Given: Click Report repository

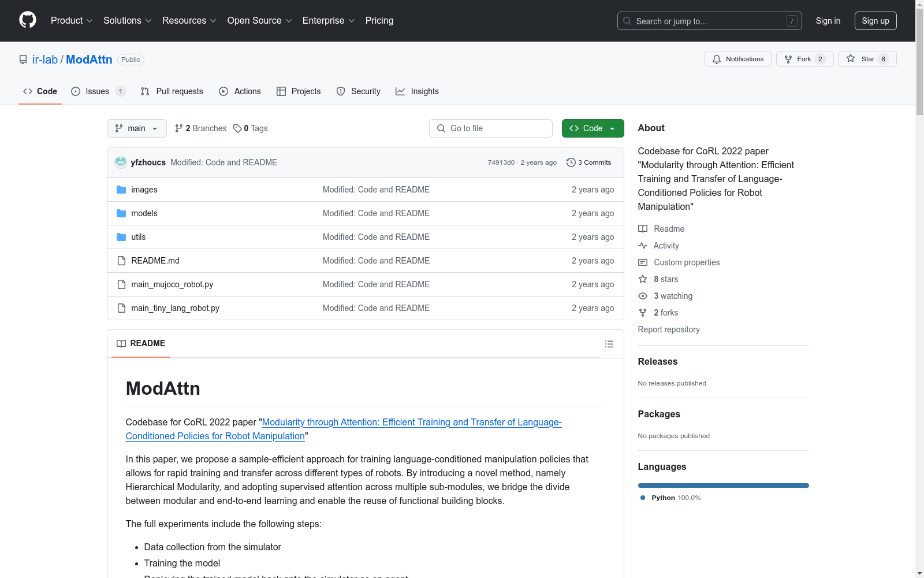Looking at the screenshot, I should (x=669, y=329).
